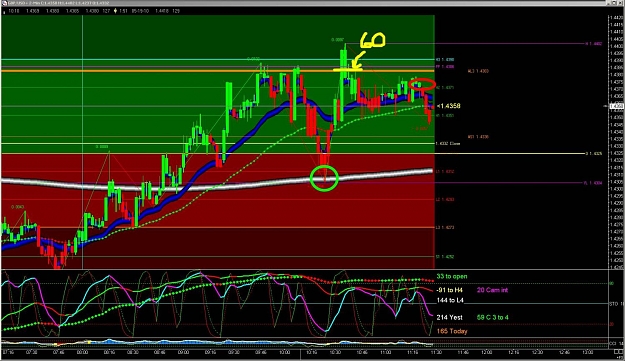Click the 12:00 time axis label
The width and height of the screenshot is (625, 361).
coord(486,353)
